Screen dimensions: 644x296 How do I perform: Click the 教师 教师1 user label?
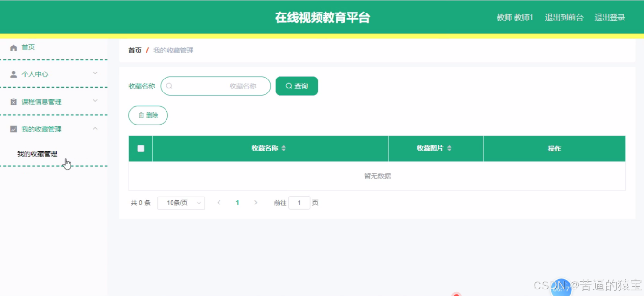coord(515,18)
